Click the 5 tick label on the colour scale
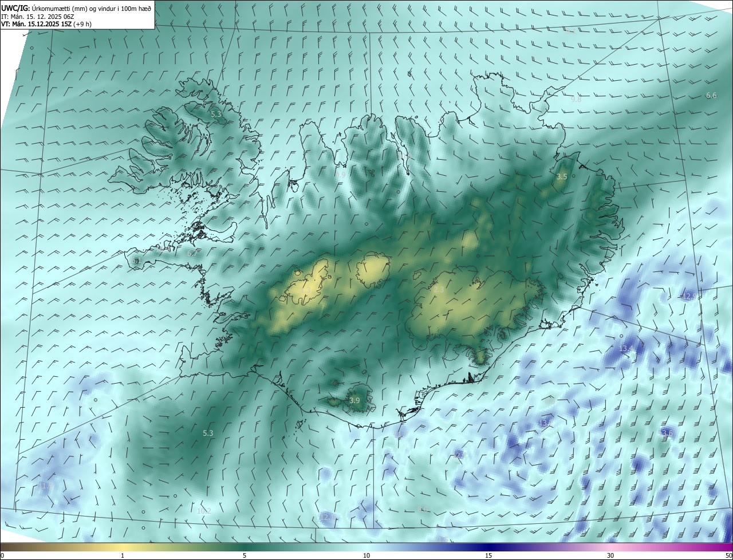The image size is (733, 560). point(245,555)
